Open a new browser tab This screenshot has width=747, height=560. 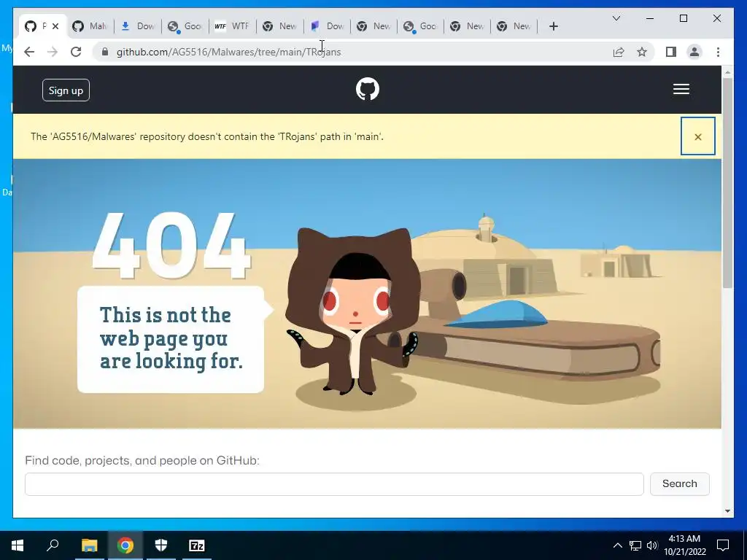tap(553, 26)
